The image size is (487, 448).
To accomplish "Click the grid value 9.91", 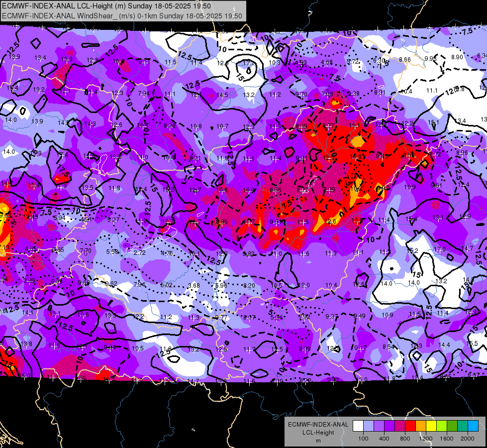I will pyautogui.click(x=301, y=159).
